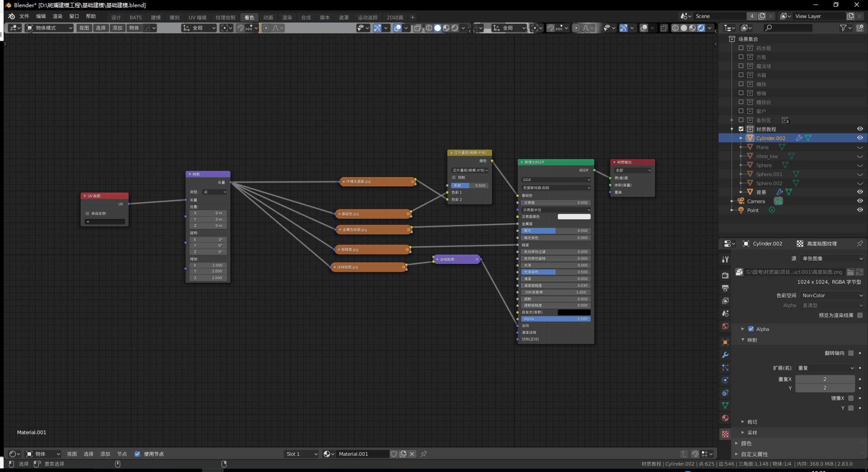Toggle Point light visibility
This screenshot has width=868, height=472.
pos(860,210)
